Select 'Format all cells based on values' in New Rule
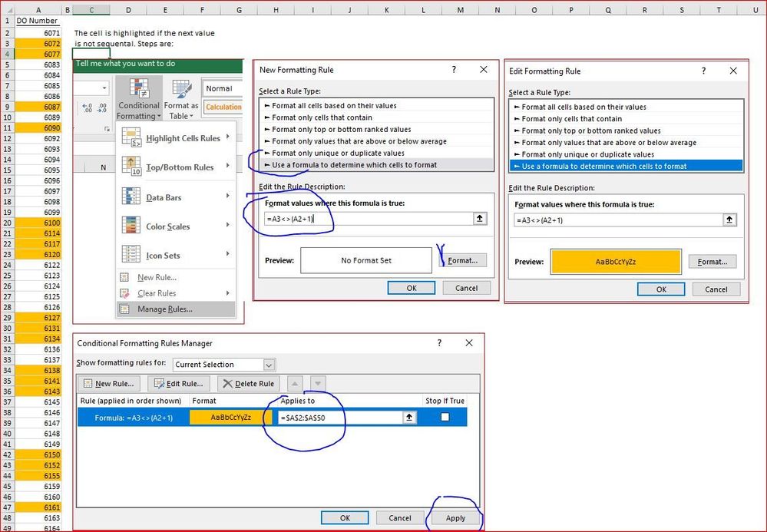The height and width of the screenshot is (532, 767). coord(377,106)
